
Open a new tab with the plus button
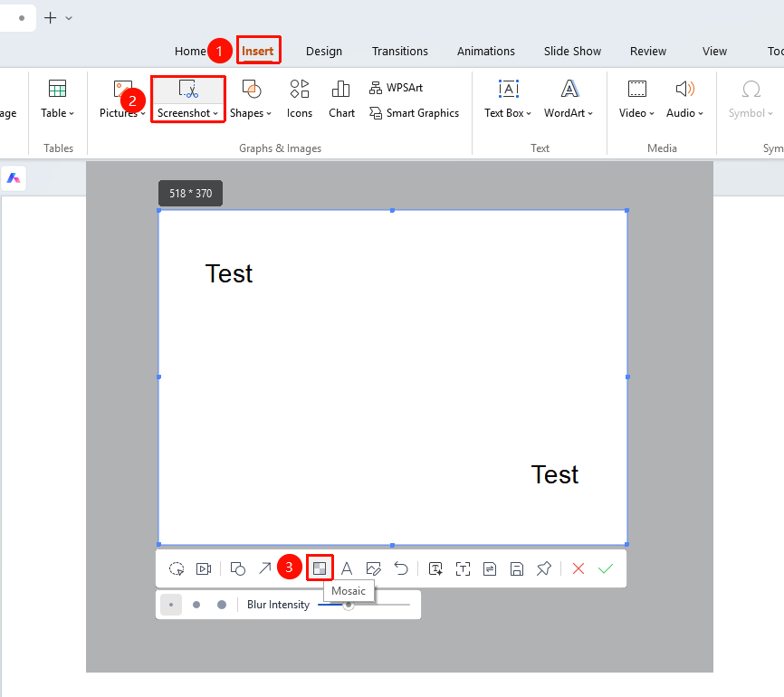point(50,18)
